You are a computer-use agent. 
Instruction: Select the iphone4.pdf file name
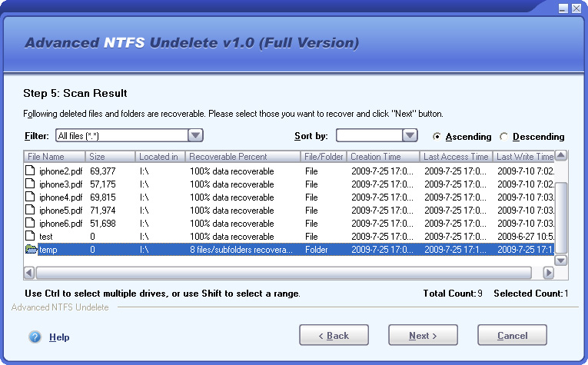click(x=61, y=197)
